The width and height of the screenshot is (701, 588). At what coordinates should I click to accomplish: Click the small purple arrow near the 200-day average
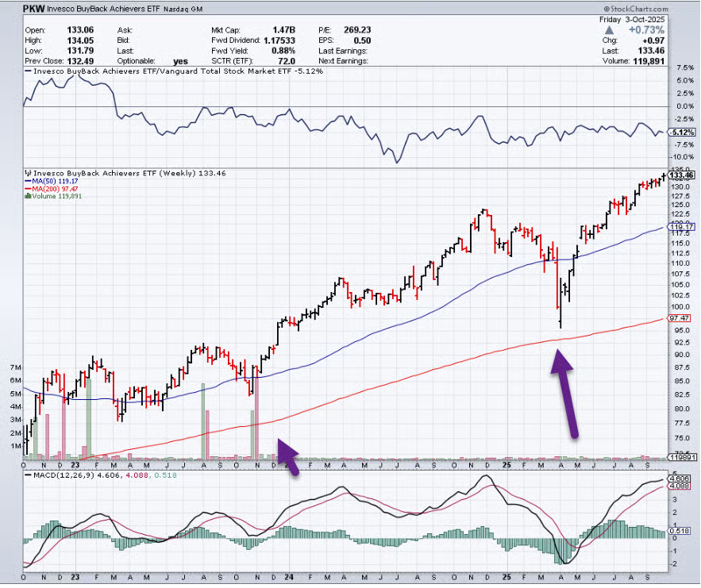coord(287,456)
